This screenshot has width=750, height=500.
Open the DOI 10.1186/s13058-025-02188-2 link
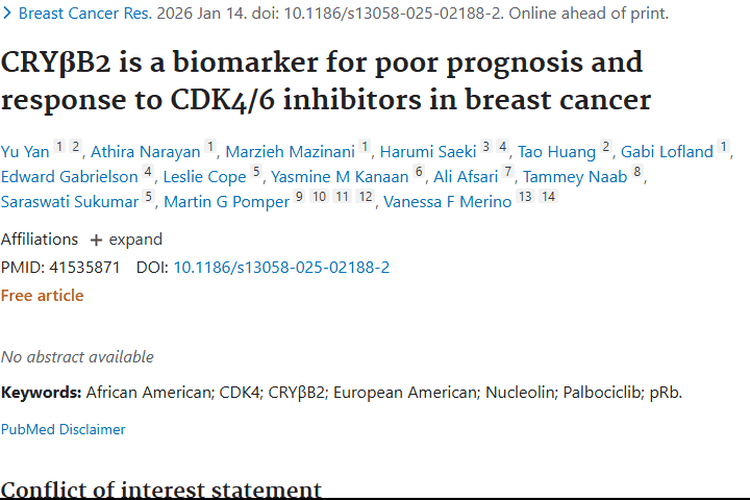click(281, 268)
